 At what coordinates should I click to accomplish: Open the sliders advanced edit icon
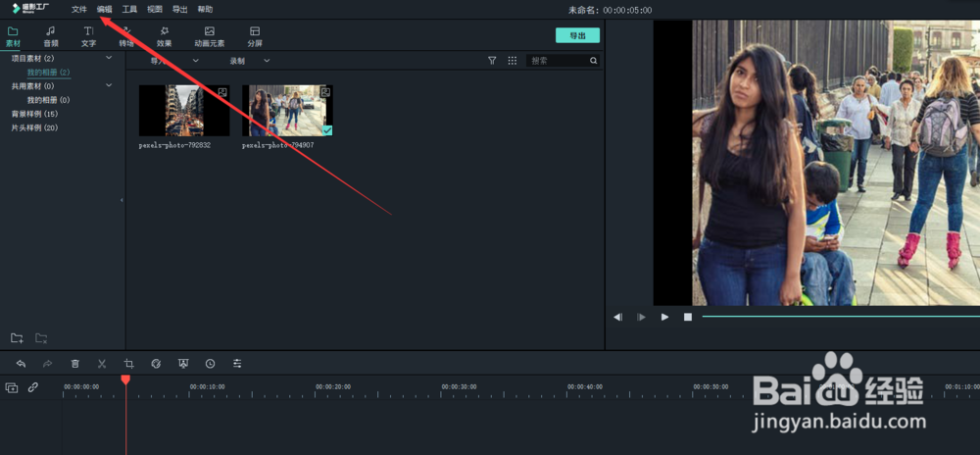click(237, 363)
